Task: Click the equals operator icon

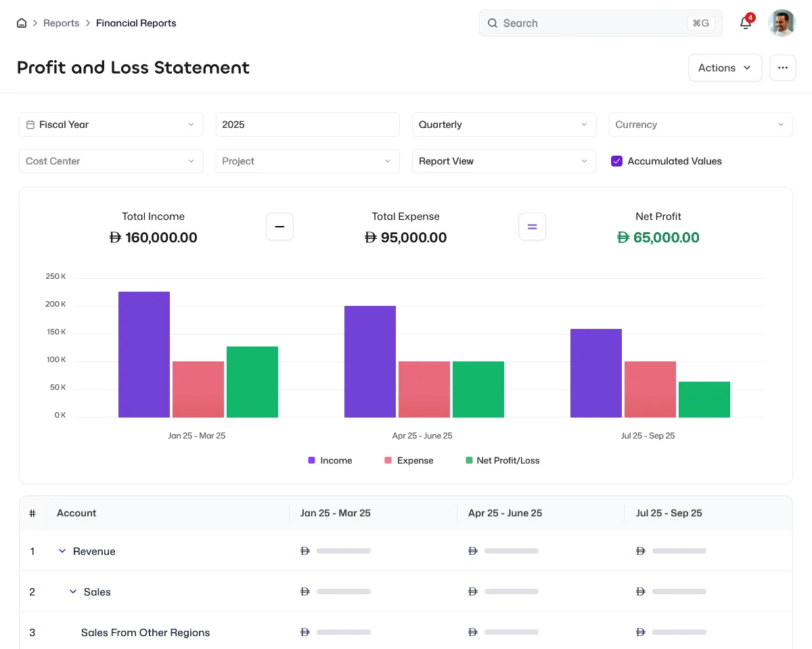Action: click(x=532, y=227)
